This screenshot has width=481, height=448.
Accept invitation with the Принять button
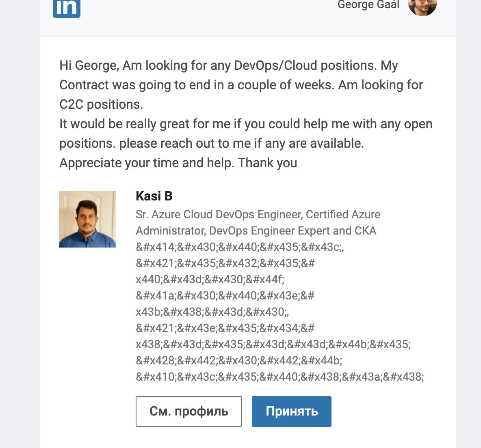pyautogui.click(x=291, y=411)
